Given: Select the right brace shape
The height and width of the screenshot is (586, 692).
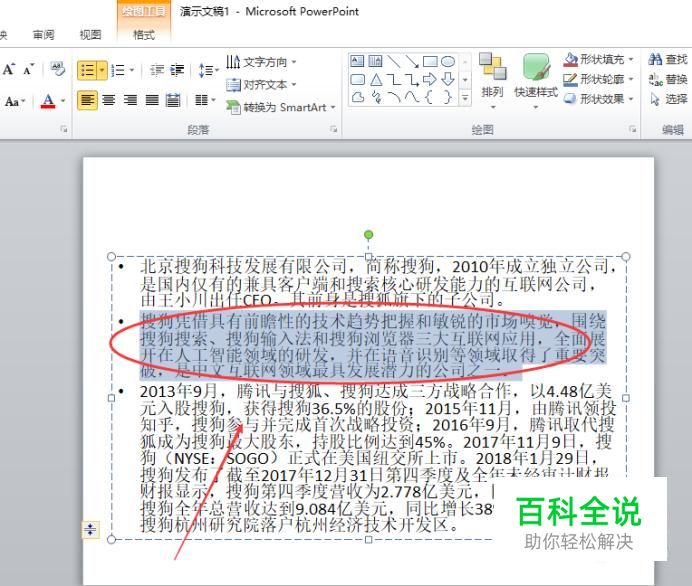Looking at the screenshot, I should [448, 97].
